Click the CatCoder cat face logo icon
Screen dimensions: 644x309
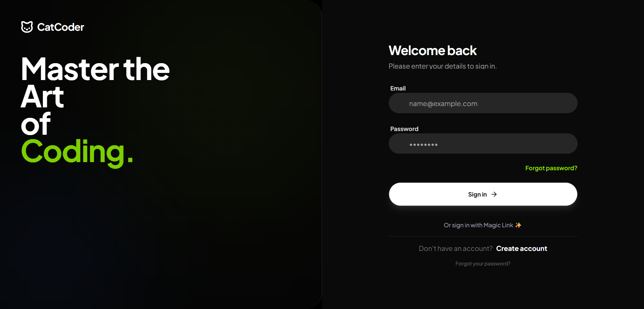pos(27,27)
